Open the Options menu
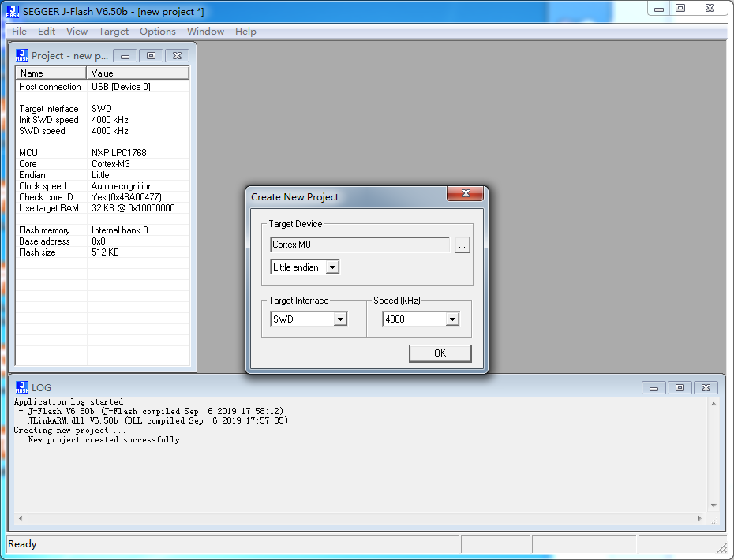This screenshot has width=734, height=560. pos(158,32)
